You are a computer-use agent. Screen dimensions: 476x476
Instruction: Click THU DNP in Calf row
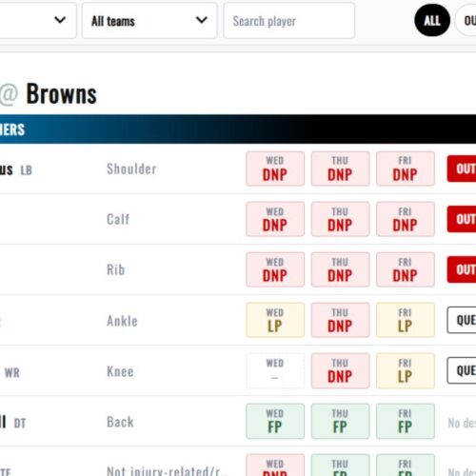click(x=340, y=219)
